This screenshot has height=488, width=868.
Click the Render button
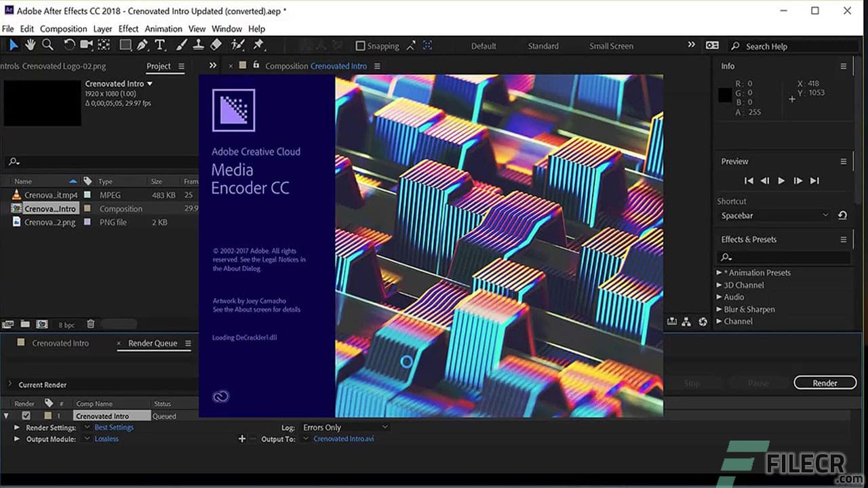825,382
